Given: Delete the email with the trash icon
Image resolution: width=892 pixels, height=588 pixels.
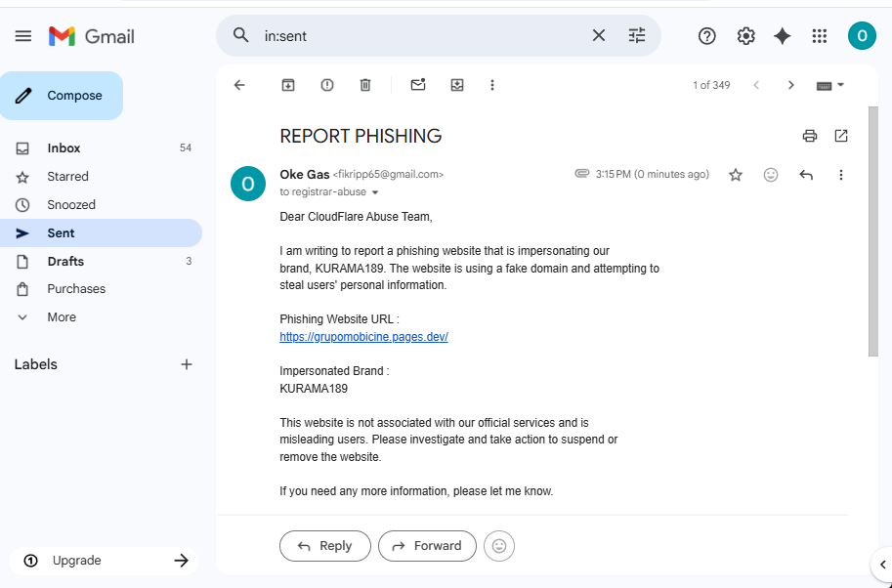Looking at the screenshot, I should tap(365, 85).
